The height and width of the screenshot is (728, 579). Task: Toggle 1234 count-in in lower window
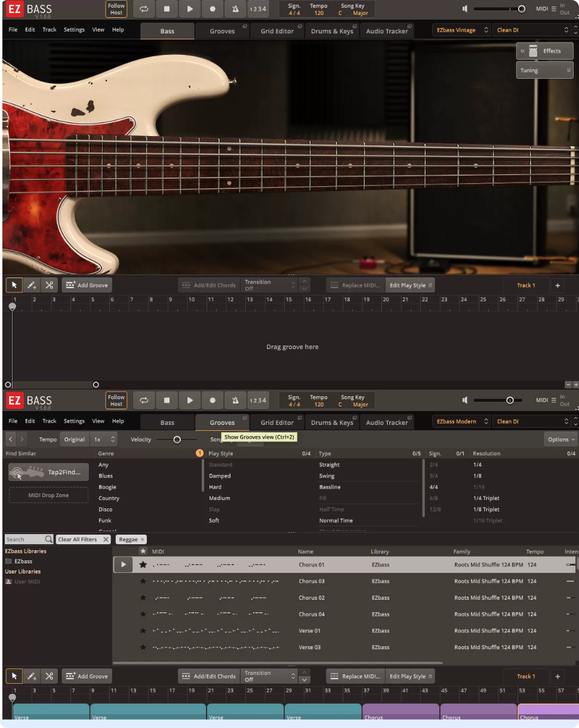(x=258, y=400)
